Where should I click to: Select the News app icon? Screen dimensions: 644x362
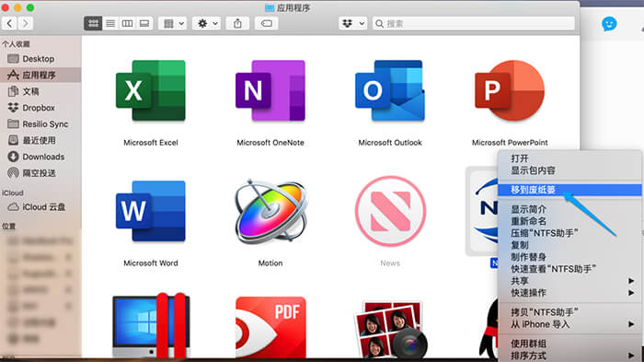[390, 211]
